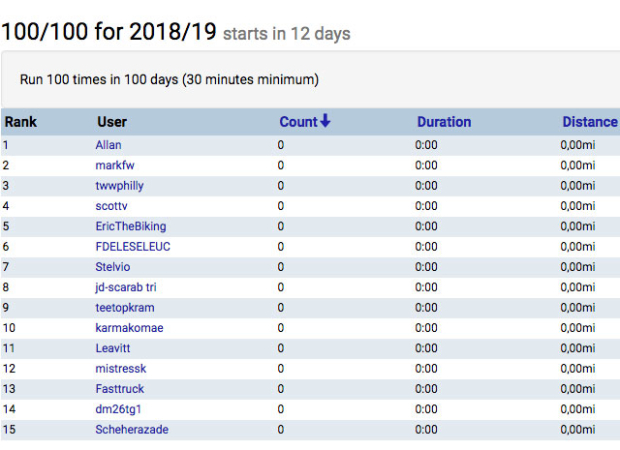Open EricTheBiking profile link

point(131,226)
